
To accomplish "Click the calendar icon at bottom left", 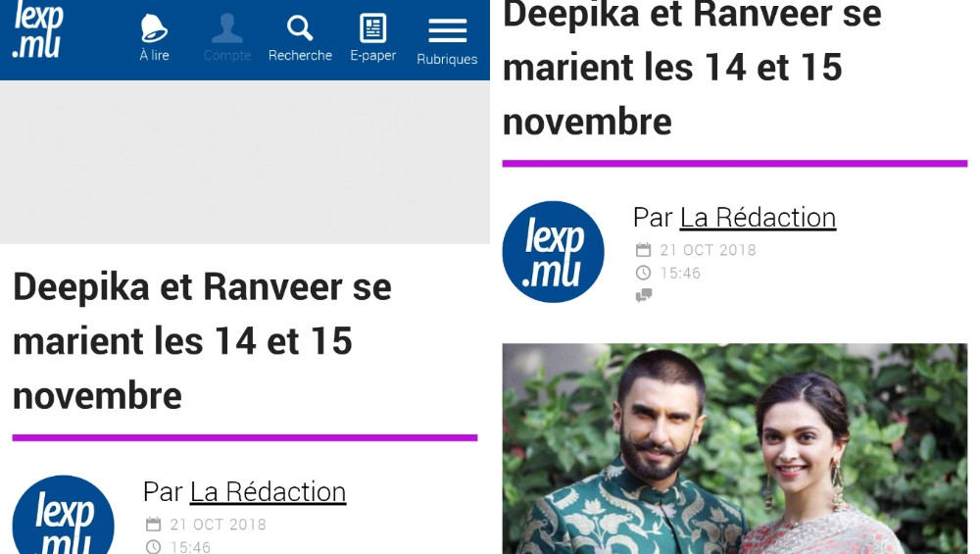I will (x=153, y=524).
